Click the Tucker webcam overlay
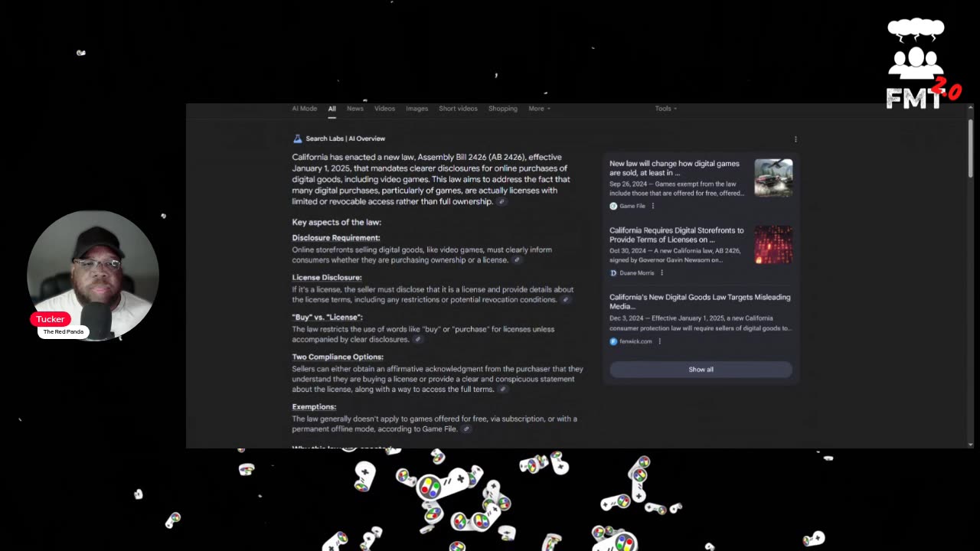 (x=93, y=276)
